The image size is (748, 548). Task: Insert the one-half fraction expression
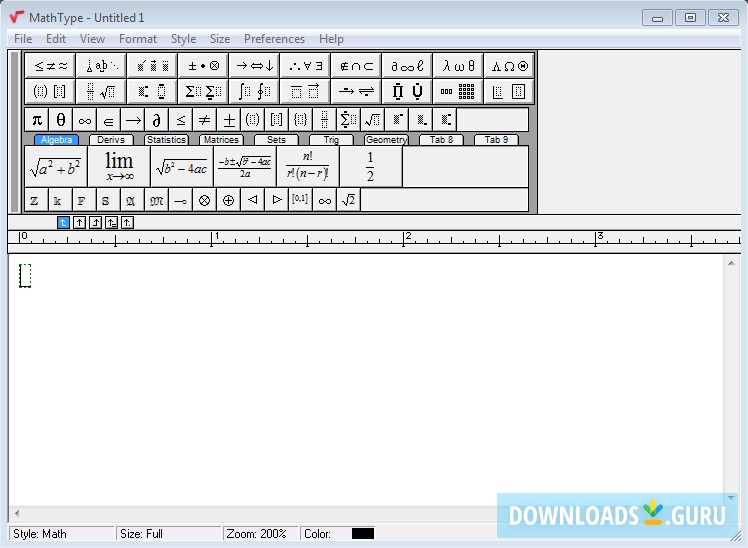(371, 166)
